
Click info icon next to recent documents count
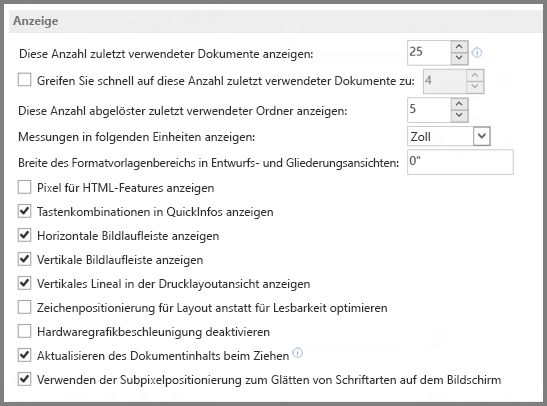tap(477, 53)
